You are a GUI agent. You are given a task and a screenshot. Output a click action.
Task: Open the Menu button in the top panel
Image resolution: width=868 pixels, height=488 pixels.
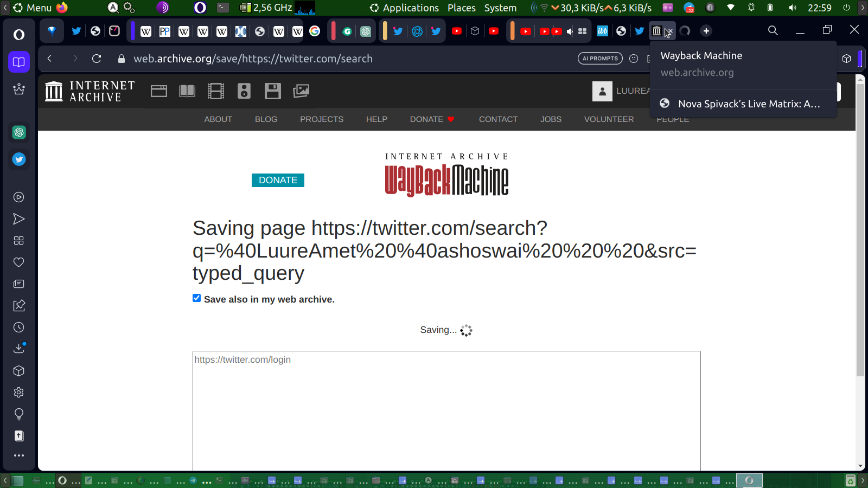click(x=33, y=8)
